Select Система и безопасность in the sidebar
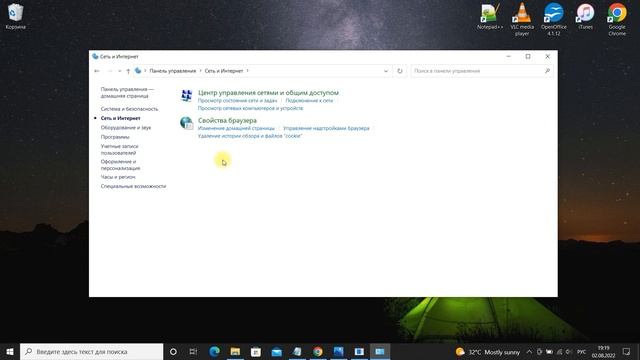 (x=129, y=109)
